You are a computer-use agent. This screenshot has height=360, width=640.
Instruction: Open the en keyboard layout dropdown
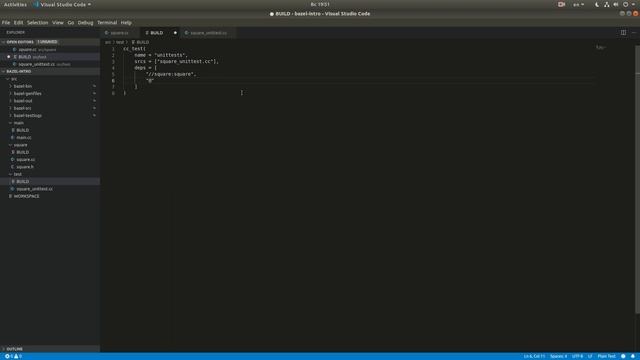(578, 4)
